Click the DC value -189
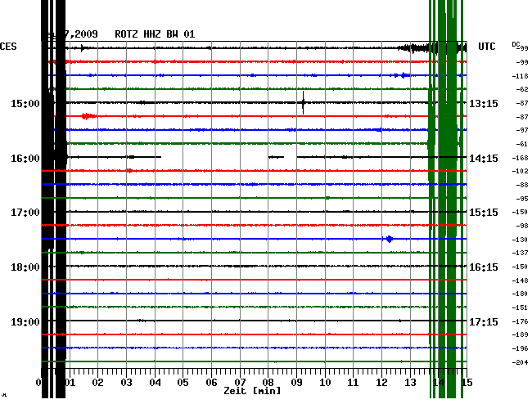 [520, 334]
